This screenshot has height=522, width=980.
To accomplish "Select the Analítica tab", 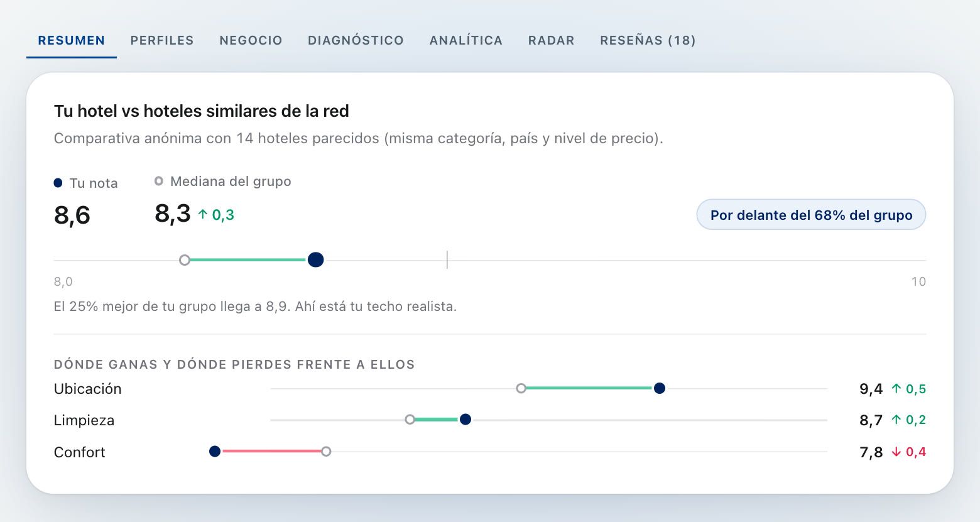I will point(466,40).
